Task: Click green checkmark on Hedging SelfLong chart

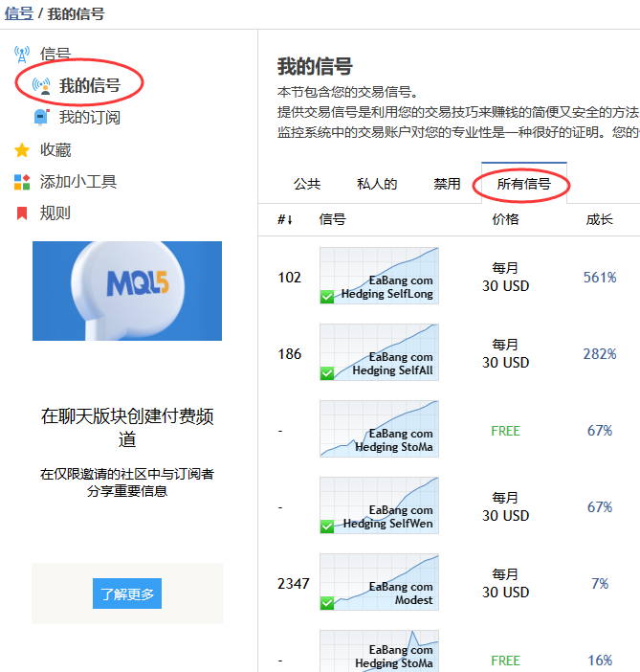Action: [x=327, y=297]
